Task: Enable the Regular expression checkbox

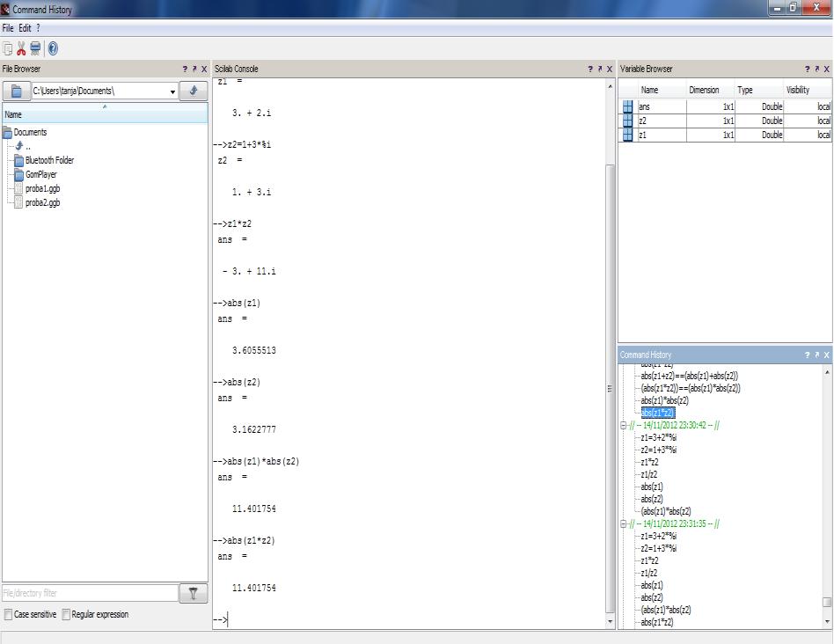Action: [x=66, y=615]
